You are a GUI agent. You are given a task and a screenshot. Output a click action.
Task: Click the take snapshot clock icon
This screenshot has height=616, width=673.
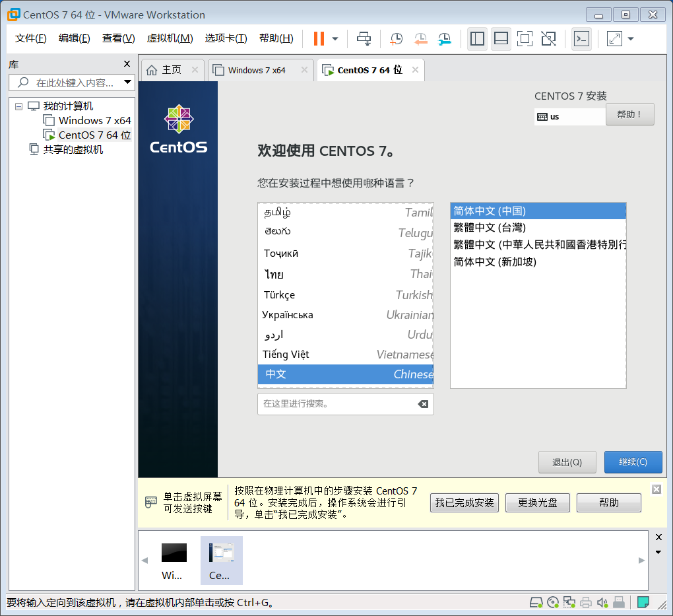point(396,38)
